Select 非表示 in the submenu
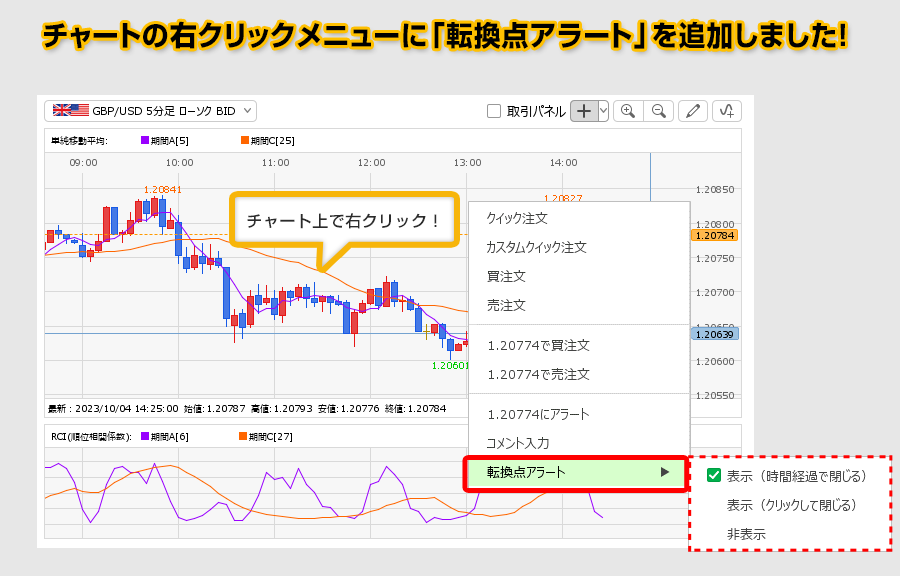 pos(746,534)
